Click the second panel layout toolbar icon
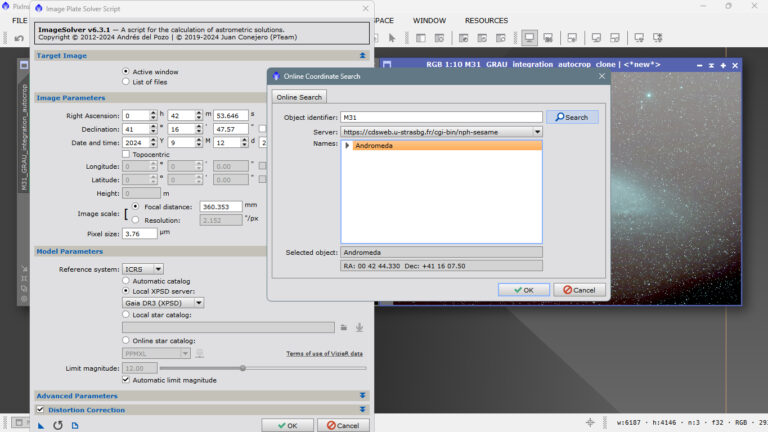The width and height of the screenshot is (768, 432). (439, 38)
